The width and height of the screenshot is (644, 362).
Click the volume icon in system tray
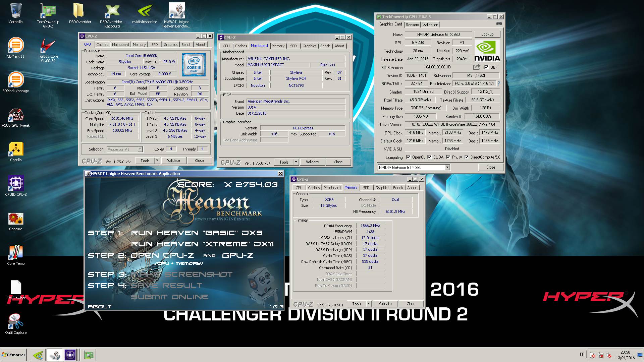coord(608,355)
